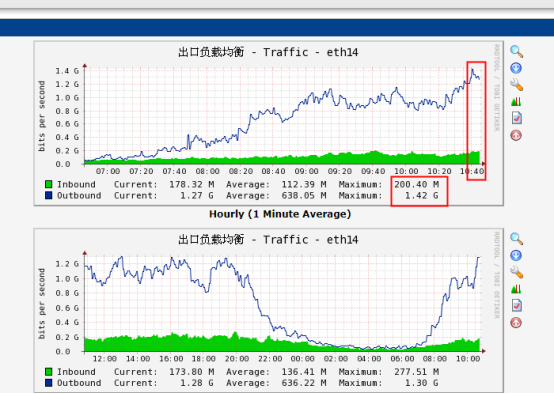Screen dimensions: 554x394
Task: Click Inbound average value 136.41 M
Action: point(304,372)
